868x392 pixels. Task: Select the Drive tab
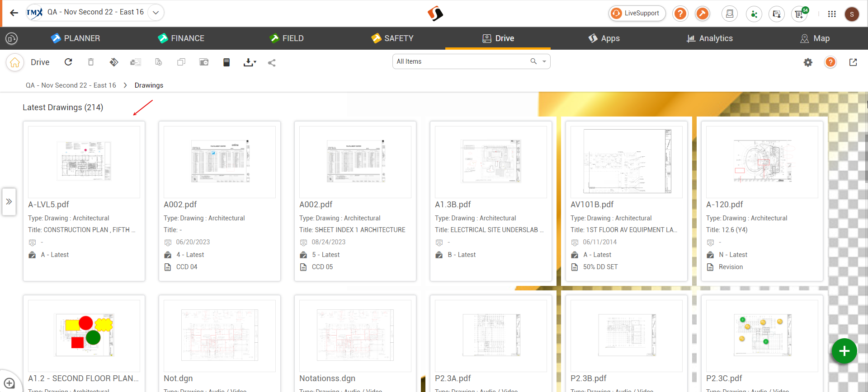click(498, 38)
